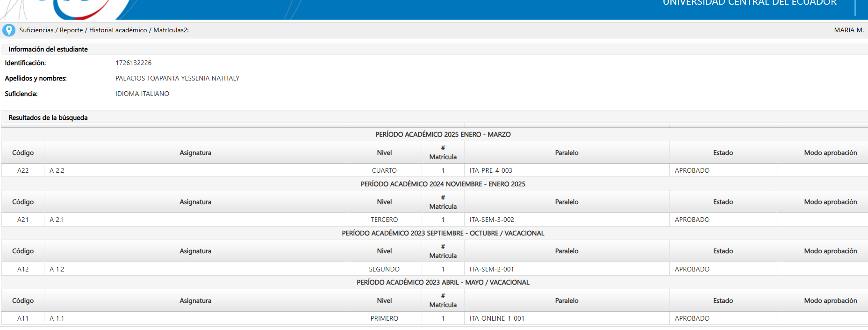Click the PERÍODO ACADÉMICO 2025 ENERO - MARZO heading
The image size is (868, 330).
(443, 134)
